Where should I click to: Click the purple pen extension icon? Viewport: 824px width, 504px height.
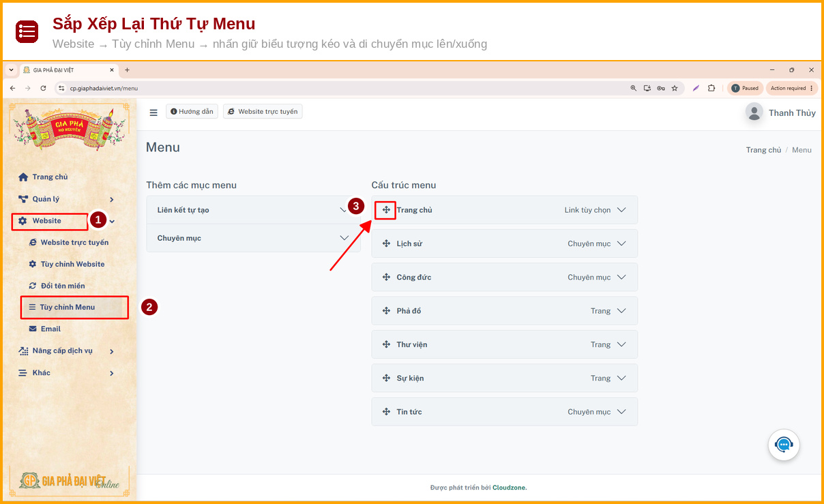696,88
